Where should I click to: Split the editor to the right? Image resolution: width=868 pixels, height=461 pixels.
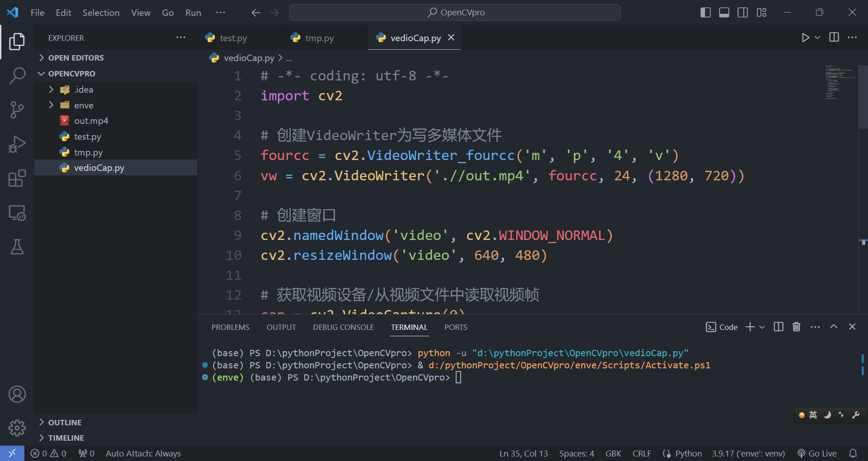[834, 38]
